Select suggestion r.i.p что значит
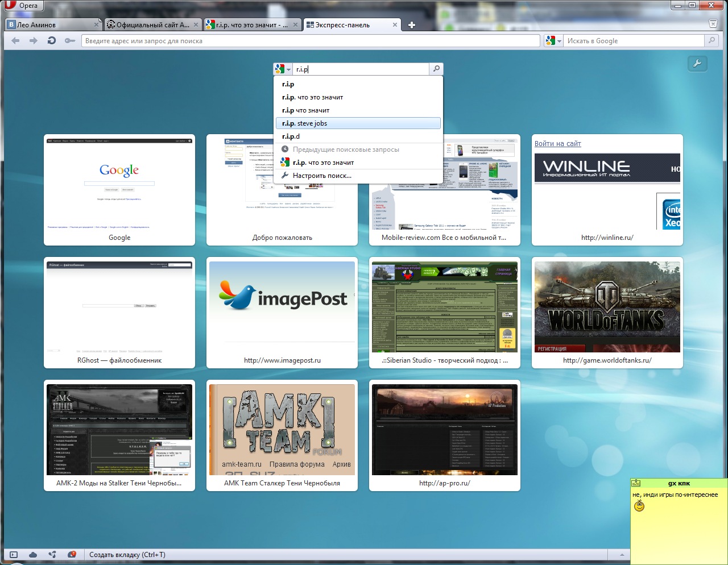Viewport: 728px width, 565px height. click(358, 110)
